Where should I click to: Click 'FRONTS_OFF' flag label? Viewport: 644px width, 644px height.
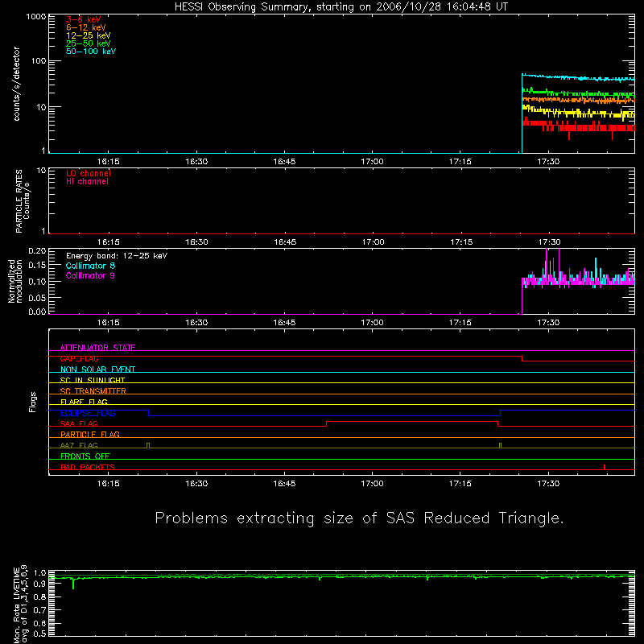(85, 456)
